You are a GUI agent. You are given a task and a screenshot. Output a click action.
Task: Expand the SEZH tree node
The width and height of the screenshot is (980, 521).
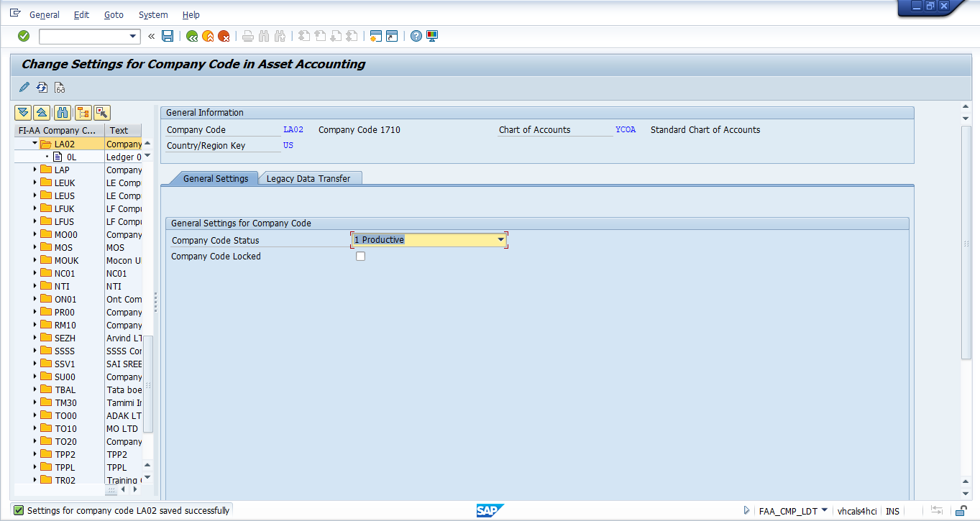pos(35,338)
